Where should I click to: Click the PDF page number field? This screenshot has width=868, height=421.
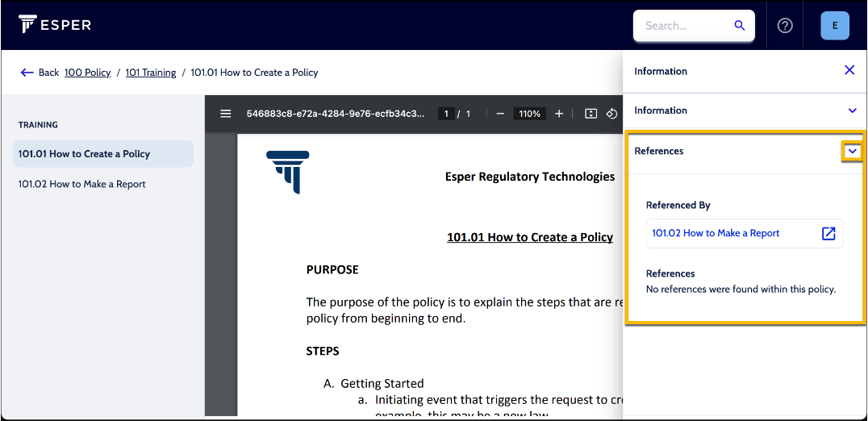(445, 114)
